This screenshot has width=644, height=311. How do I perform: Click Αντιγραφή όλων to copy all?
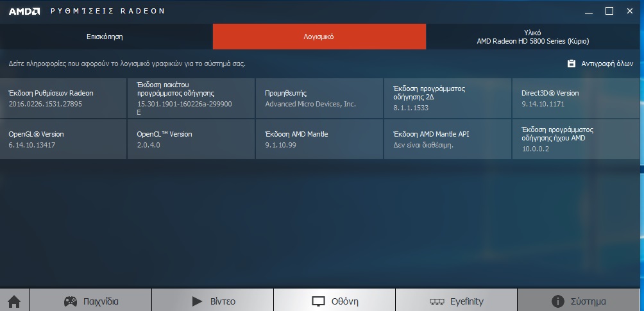coord(600,63)
